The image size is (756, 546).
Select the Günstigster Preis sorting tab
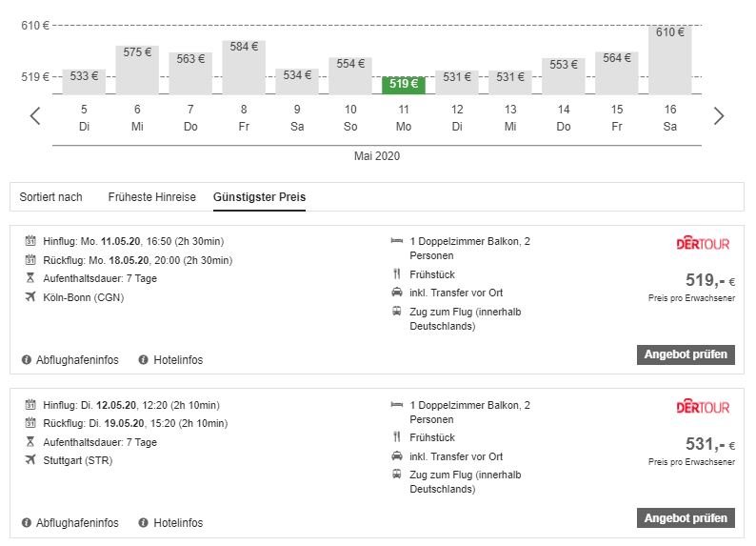pos(259,197)
